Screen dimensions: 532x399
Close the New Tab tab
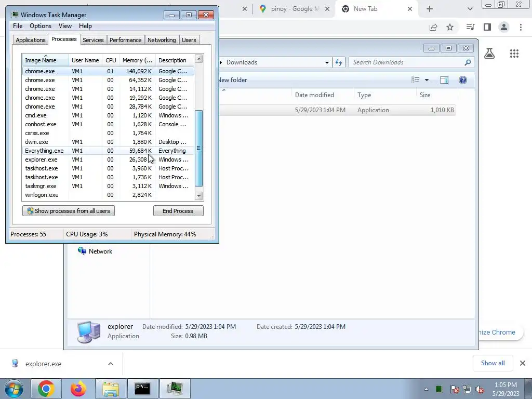coord(410,9)
